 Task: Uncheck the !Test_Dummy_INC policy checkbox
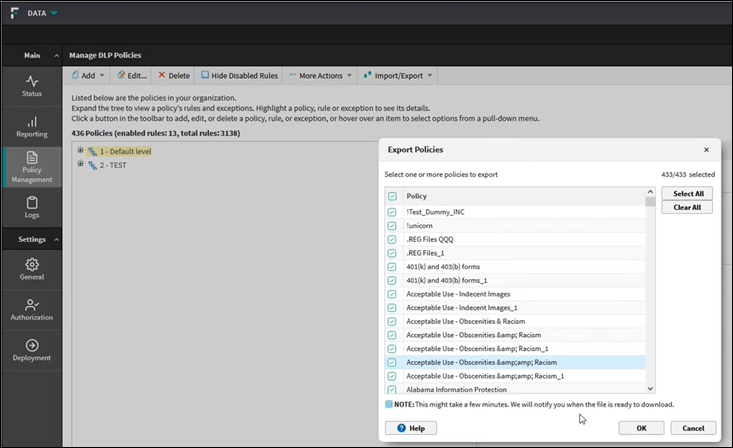tap(392, 212)
